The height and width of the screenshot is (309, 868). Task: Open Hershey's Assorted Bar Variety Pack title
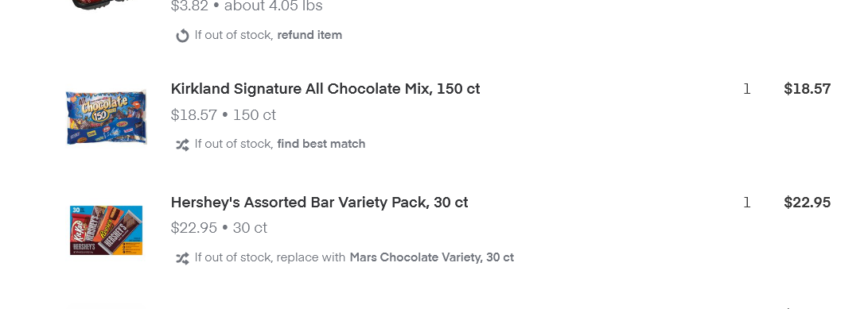319,203
